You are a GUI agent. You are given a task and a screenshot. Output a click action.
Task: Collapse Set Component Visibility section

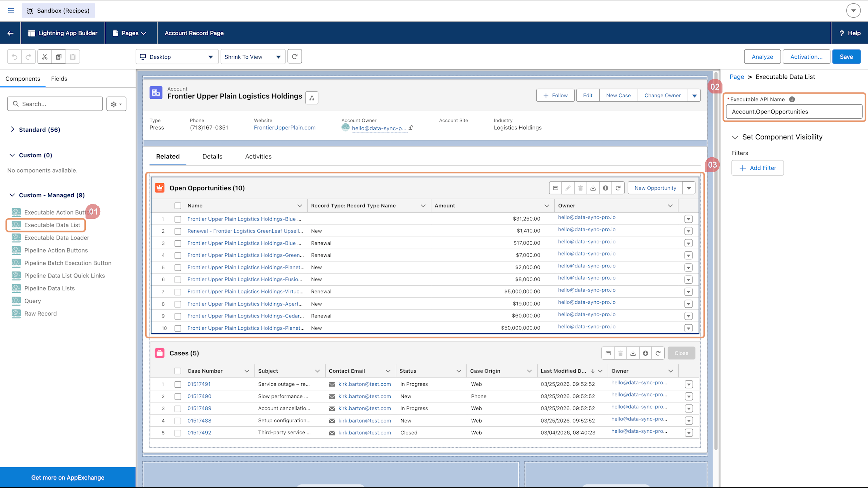735,137
